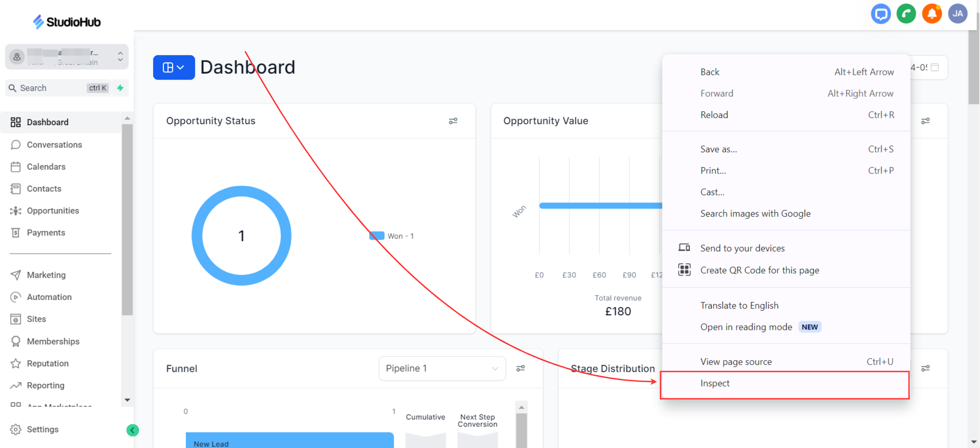Go to Conversations in sidebar
Viewport: 980px width, 448px height.
pos(54,145)
